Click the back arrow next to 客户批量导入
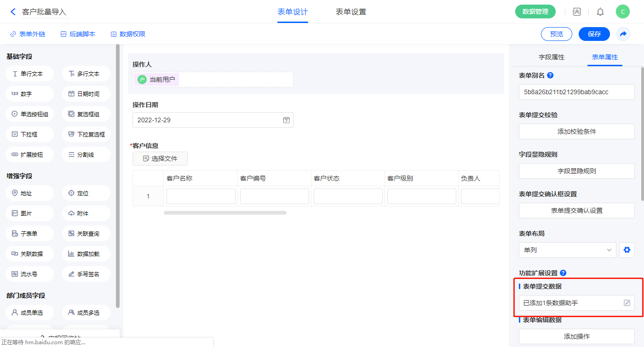 (13, 12)
